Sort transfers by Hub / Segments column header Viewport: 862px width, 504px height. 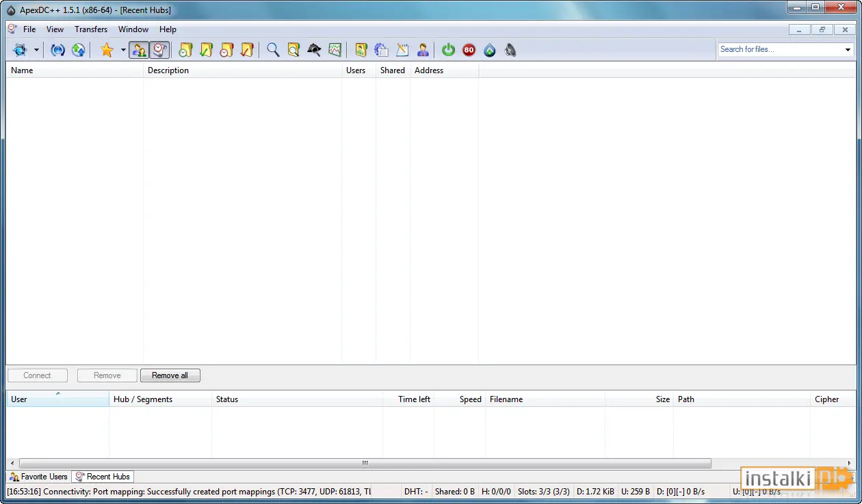coord(161,399)
